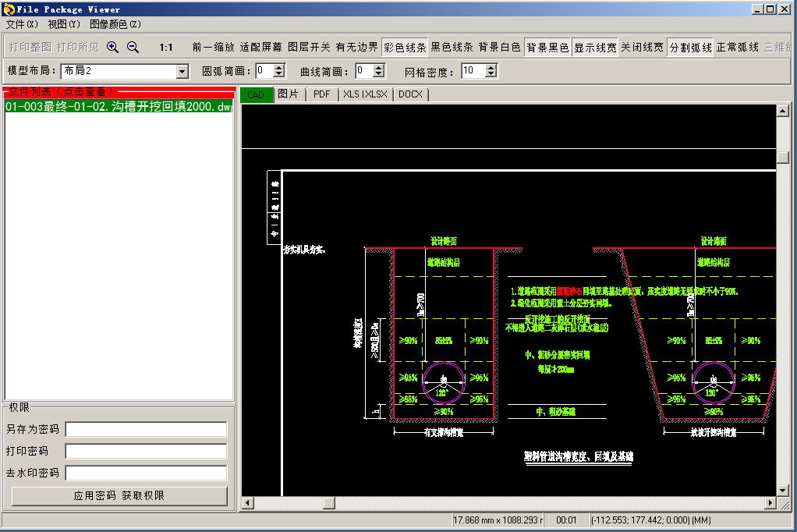Viewport: 797px width, 532px height.
Task: Switch to the PDF tab
Action: (322, 94)
